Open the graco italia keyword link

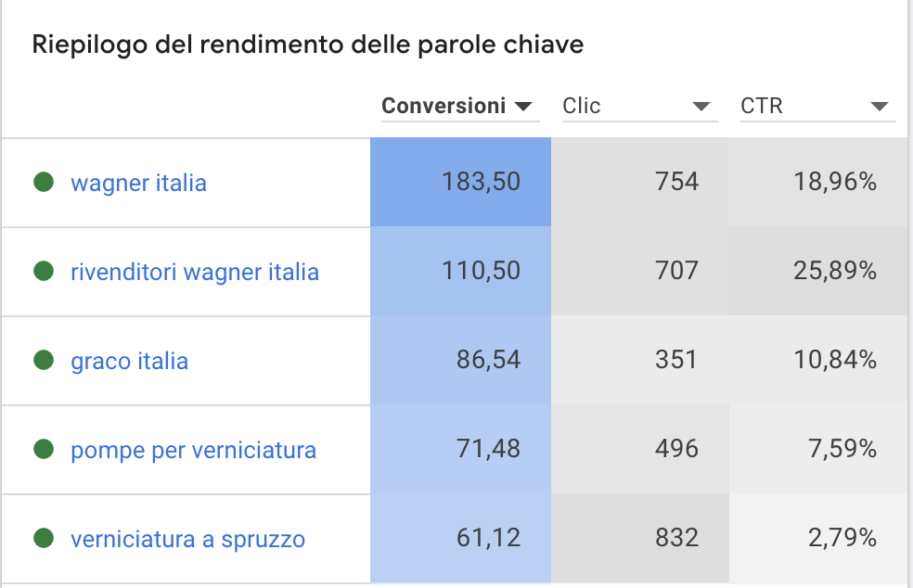(129, 361)
